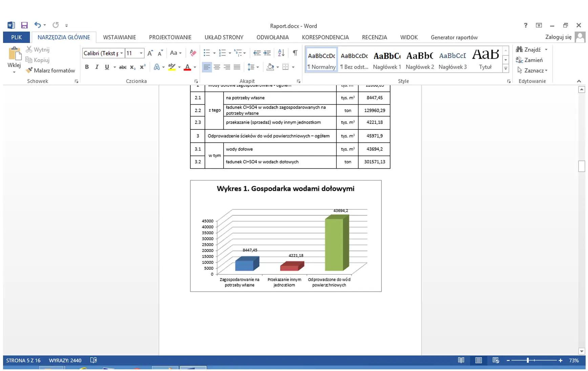588x371 pixels.
Task: Undo the last action
Action: [x=37, y=25]
